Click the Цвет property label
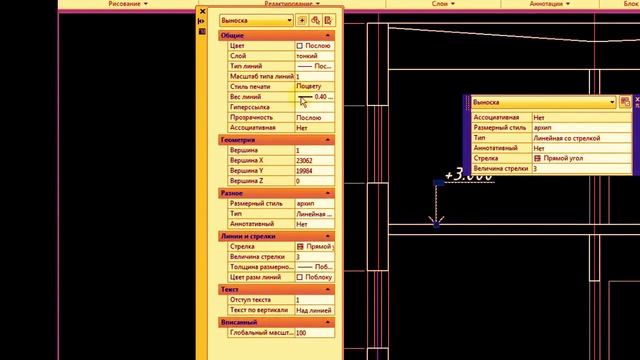The image size is (640, 360). (237, 46)
